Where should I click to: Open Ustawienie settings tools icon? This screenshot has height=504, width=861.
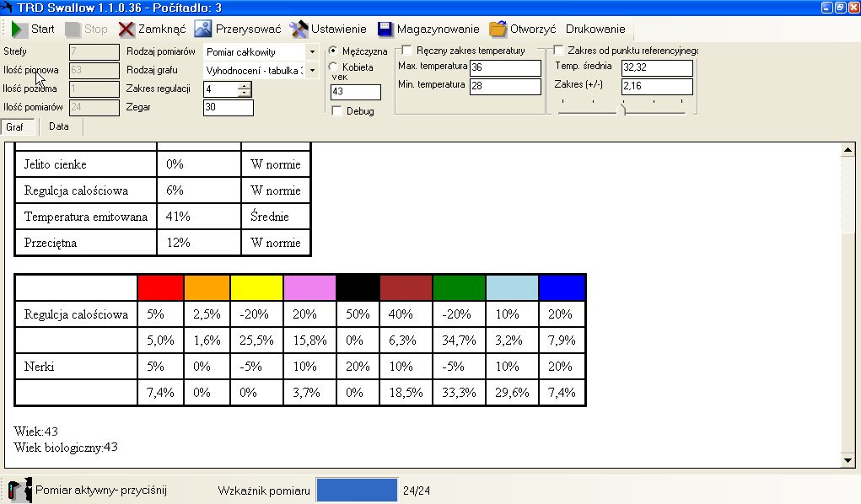tap(299, 29)
